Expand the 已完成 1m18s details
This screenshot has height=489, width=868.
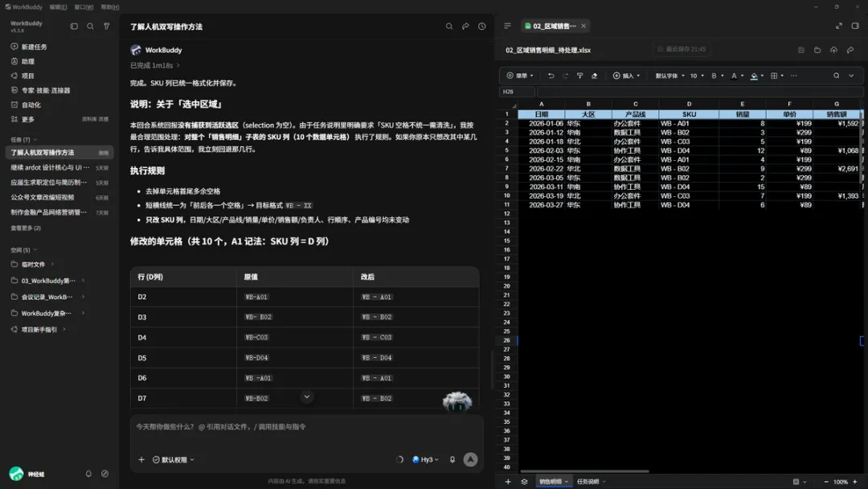(x=155, y=65)
